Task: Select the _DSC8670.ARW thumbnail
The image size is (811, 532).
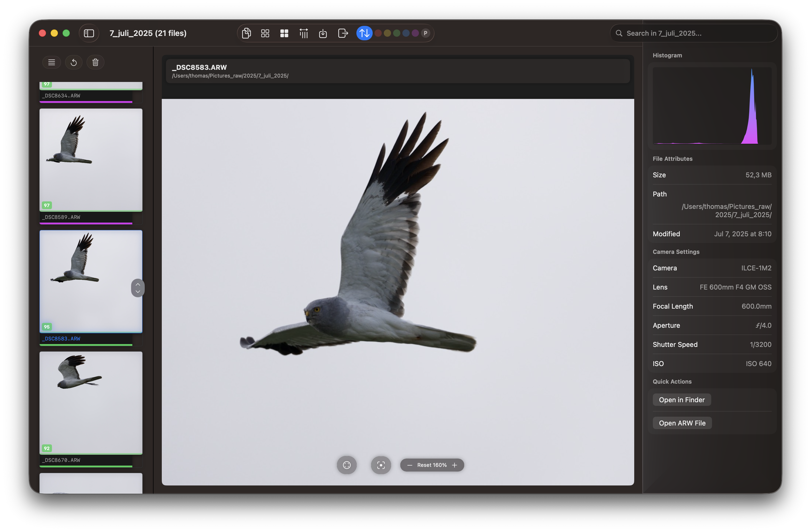Action: [91, 403]
